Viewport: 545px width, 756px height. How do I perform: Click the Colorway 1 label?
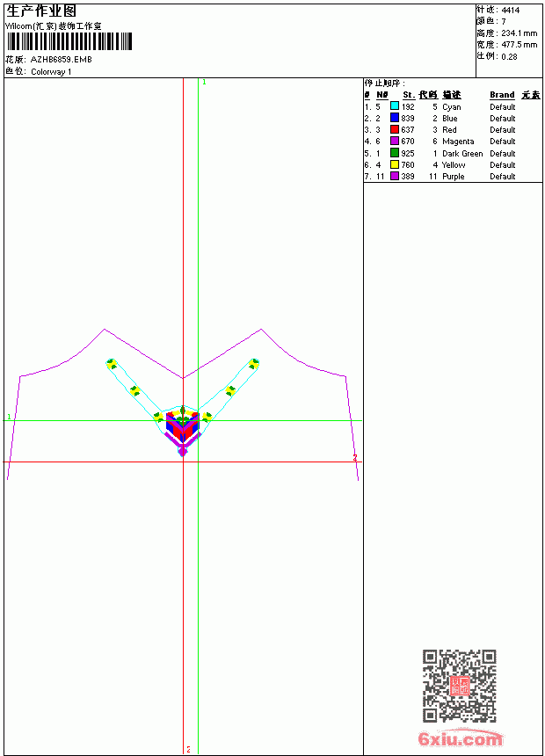51,72
